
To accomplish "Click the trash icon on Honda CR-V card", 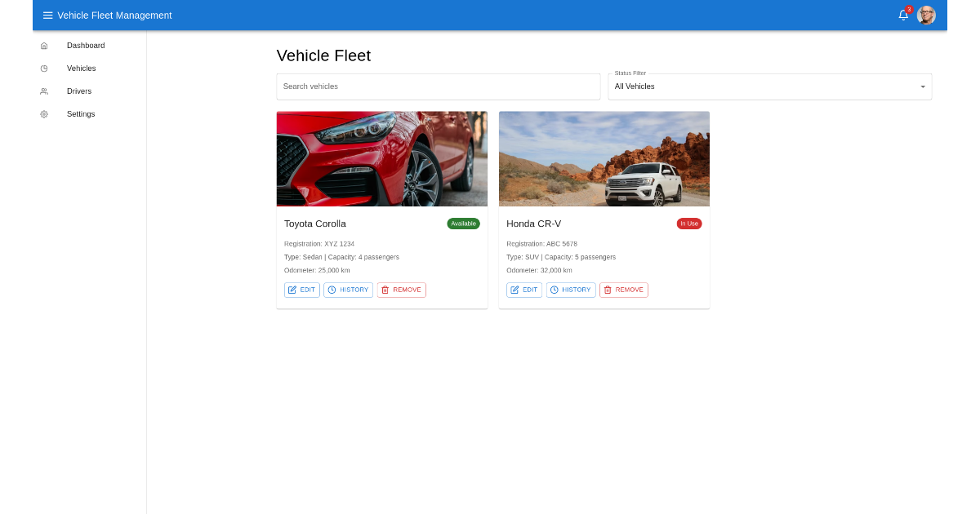I will [606, 290].
